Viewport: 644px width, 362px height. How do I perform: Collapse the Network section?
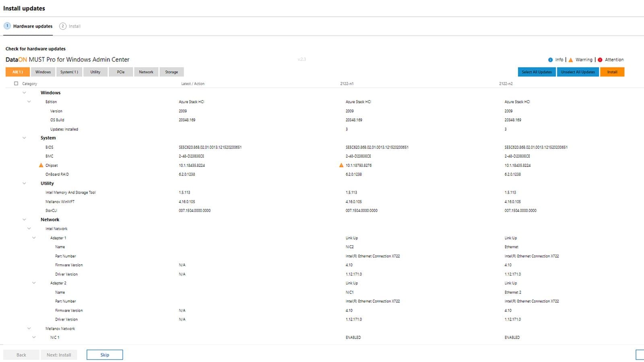(24, 220)
